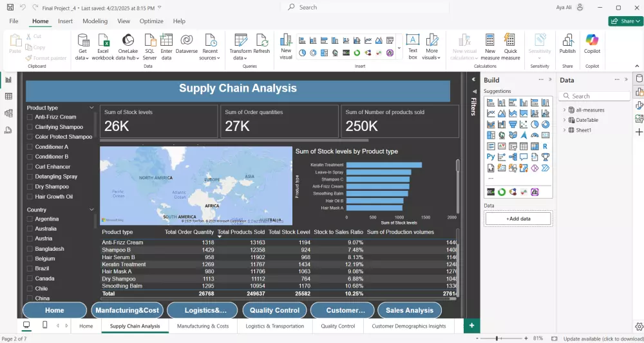Open DAX query view in left sidebar
This screenshot has height=343, width=644.
[x=8, y=130]
